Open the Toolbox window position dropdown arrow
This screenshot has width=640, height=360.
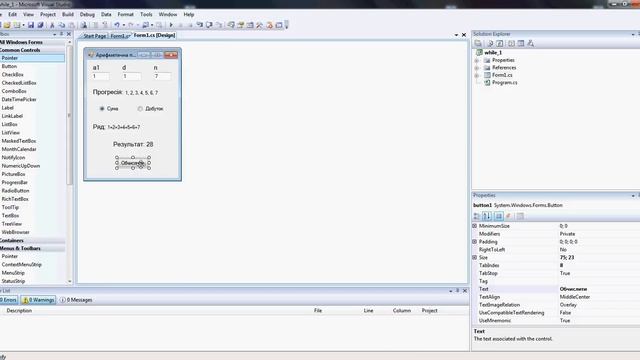click(x=55, y=34)
